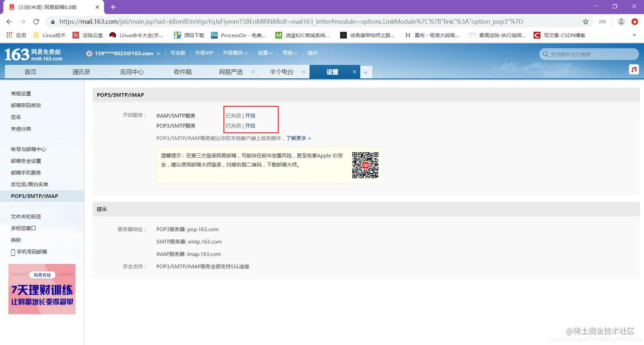Viewport: 644px width, 345px height.
Task: Open the 徐亮偉架构师之路 bookmark
Action: (x=368, y=35)
